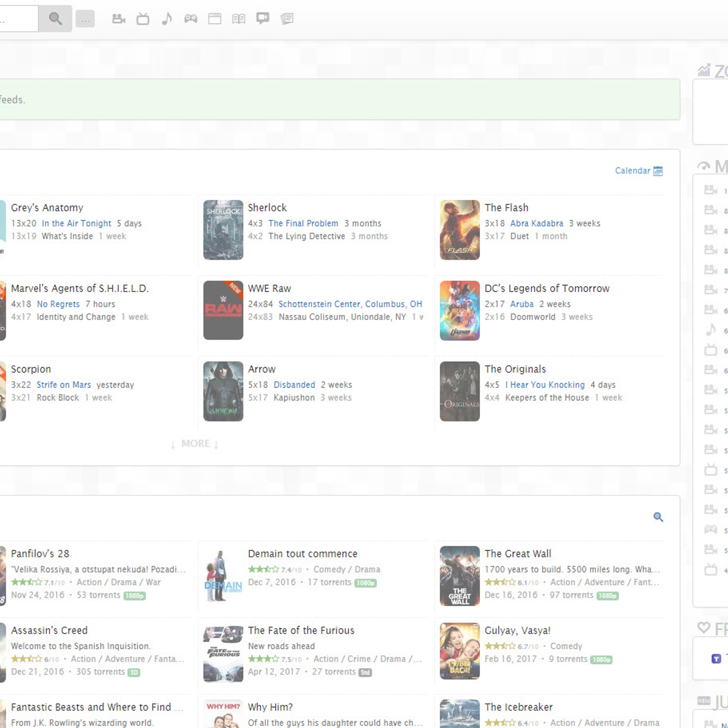728x728 pixels.
Task: Open the Music note category icon
Action: click(x=167, y=19)
